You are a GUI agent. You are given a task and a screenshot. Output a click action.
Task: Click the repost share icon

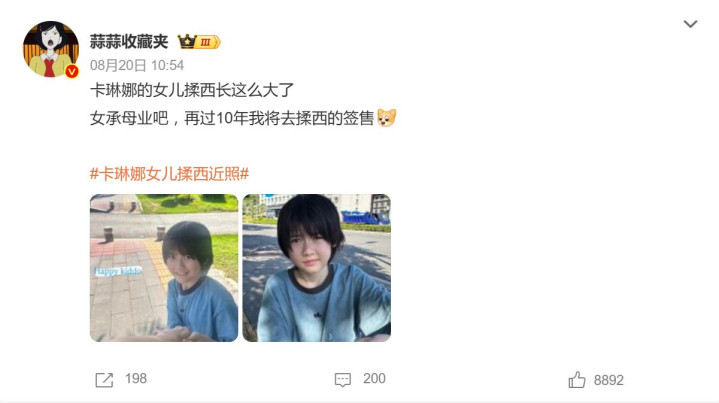click(x=104, y=380)
